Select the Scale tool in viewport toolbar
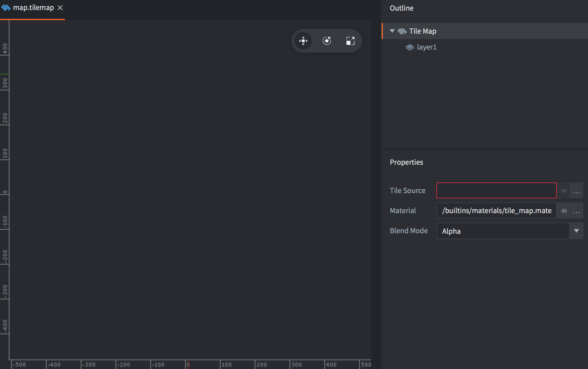 tap(350, 41)
